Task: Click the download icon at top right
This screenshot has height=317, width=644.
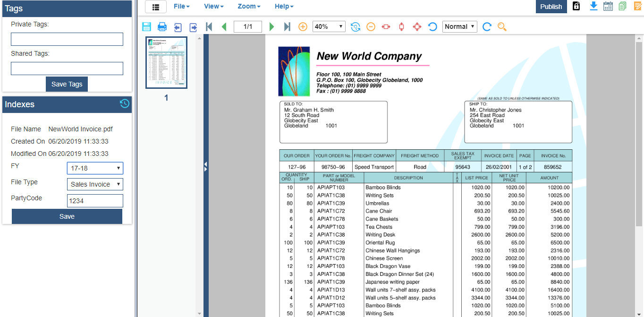Action: click(593, 6)
